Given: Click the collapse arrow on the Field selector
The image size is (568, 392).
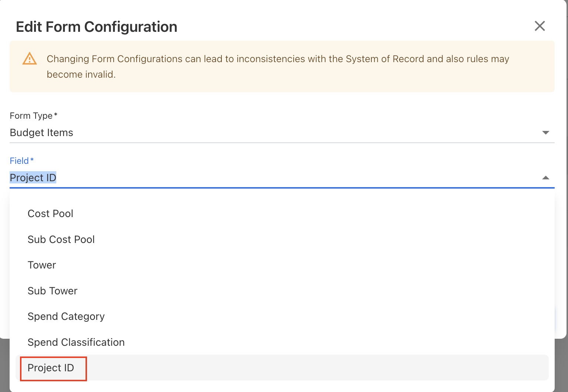Looking at the screenshot, I should click(546, 178).
